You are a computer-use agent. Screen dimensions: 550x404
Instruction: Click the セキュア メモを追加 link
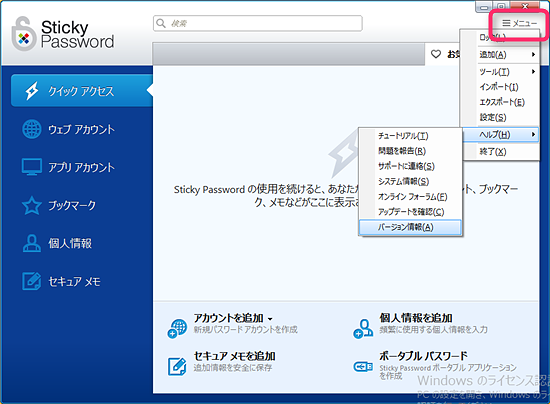pos(234,356)
